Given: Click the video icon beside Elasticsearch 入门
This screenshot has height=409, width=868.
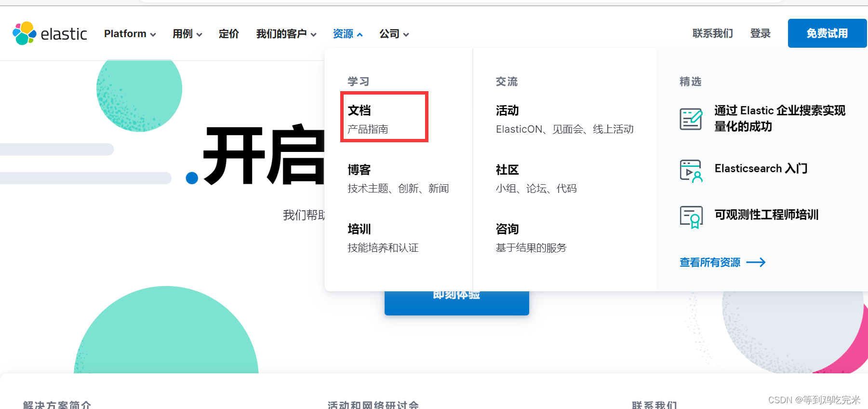Looking at the screenshot, I should tap(691, 171).
